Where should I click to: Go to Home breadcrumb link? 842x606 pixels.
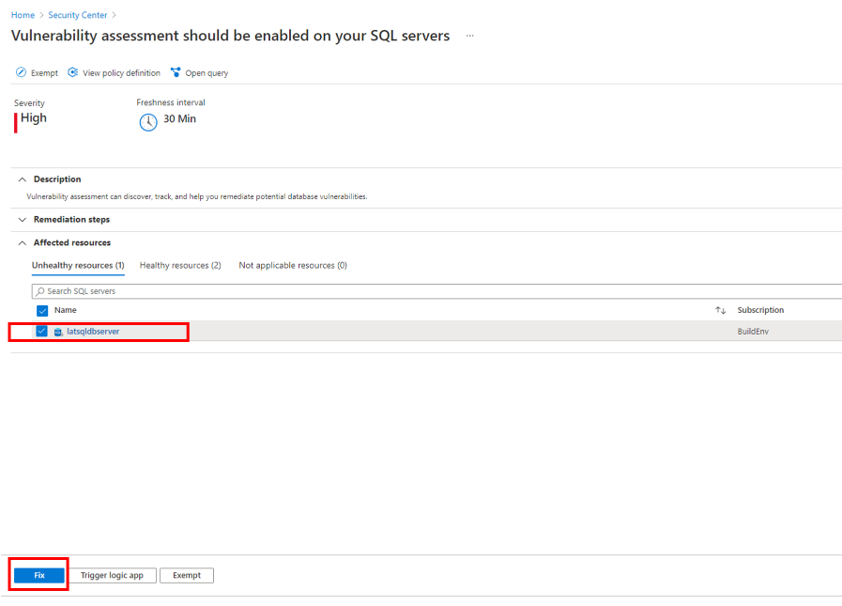pos(23,15)
